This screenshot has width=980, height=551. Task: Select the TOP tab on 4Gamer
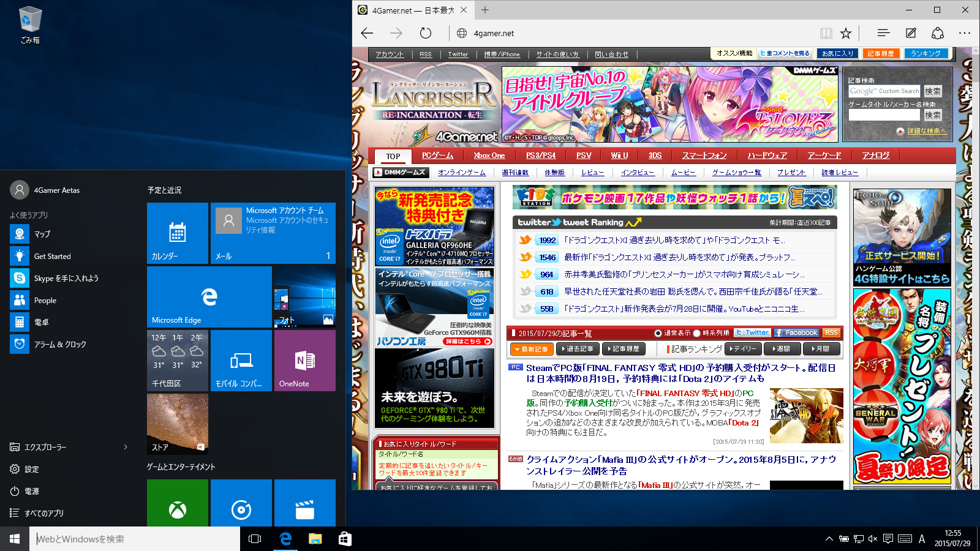393,156
